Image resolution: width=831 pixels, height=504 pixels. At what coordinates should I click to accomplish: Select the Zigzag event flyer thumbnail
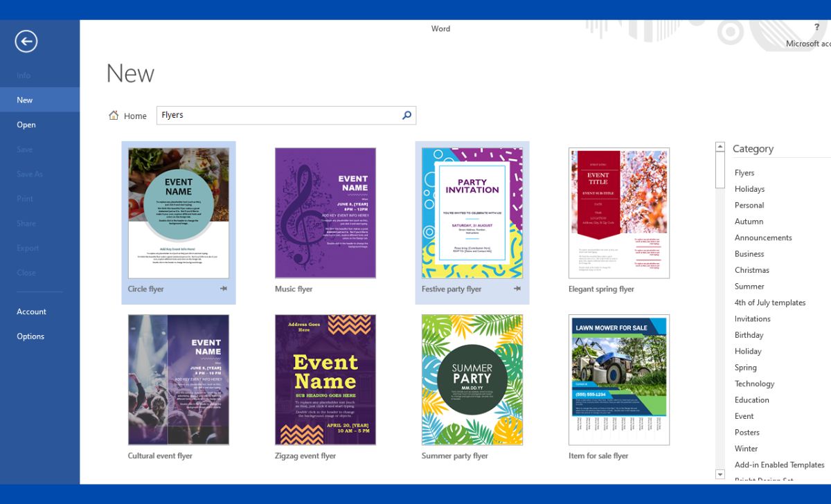pyautogui.click(x=325, y=380)
